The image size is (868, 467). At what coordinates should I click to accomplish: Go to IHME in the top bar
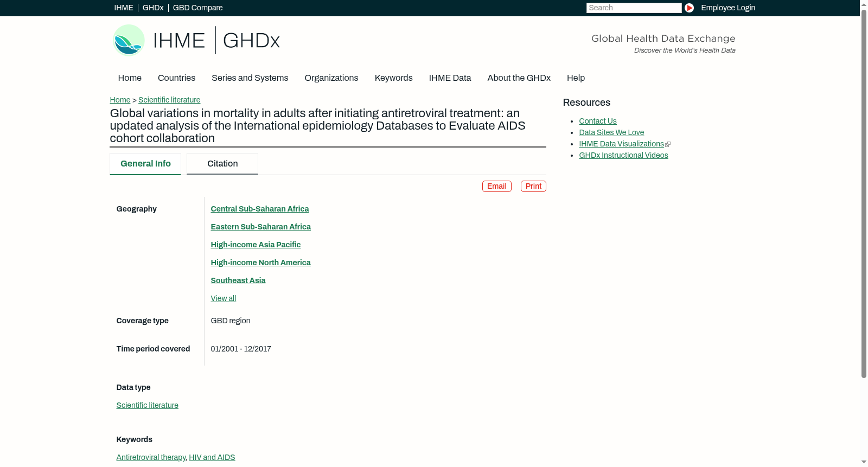click(124, 8)
